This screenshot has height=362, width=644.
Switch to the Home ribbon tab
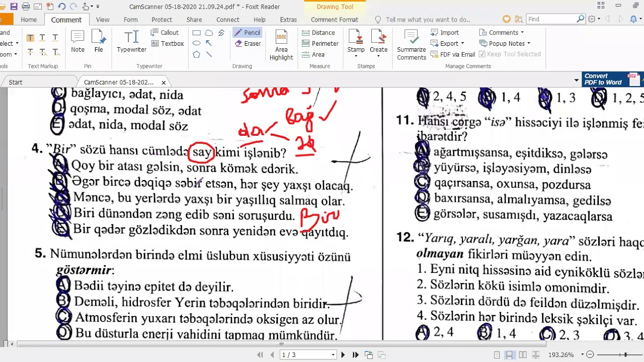[29, 20]
